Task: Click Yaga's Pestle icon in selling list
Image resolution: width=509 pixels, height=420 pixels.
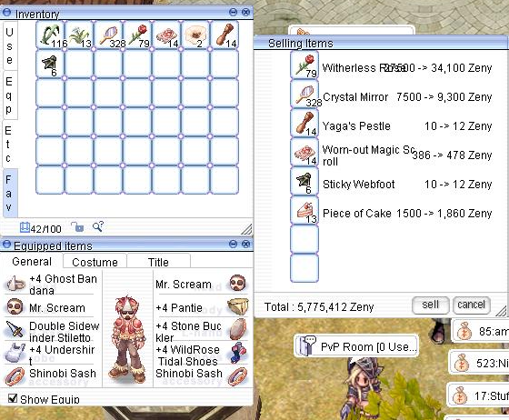Action: click(304, 124)
